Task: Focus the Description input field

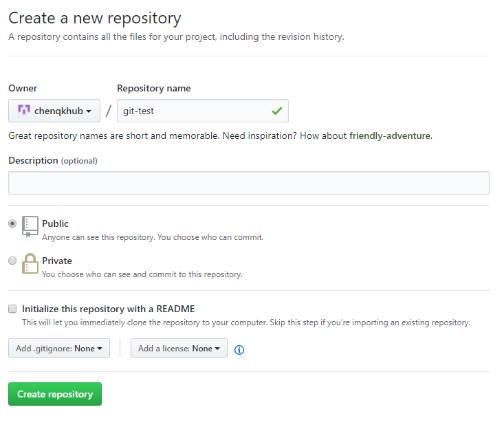Action: pos(249,183)
